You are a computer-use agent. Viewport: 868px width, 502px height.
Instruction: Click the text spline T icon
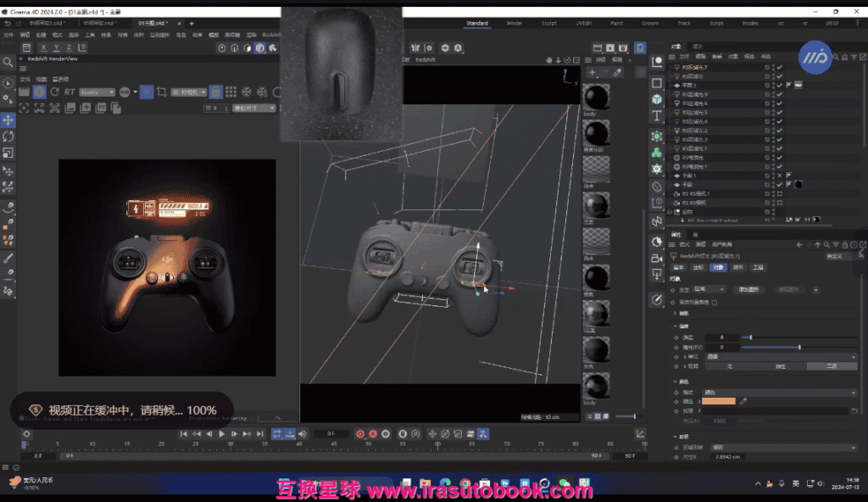pos(657,115)
